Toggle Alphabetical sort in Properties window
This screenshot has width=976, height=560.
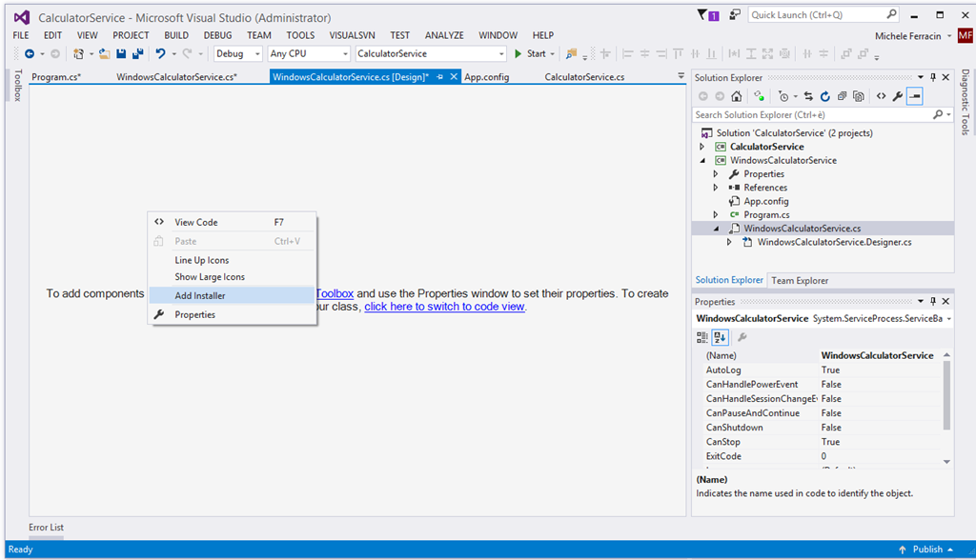[720, 336]
